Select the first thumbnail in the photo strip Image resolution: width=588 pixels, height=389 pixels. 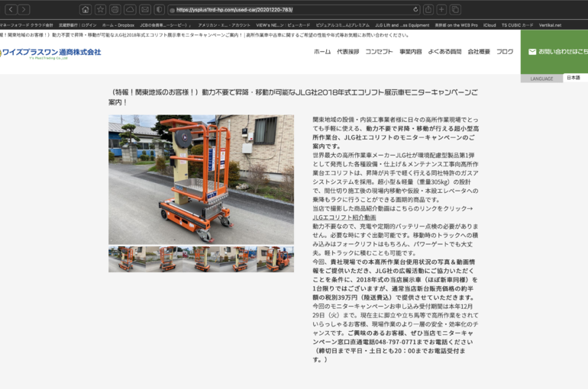(127, 259)
